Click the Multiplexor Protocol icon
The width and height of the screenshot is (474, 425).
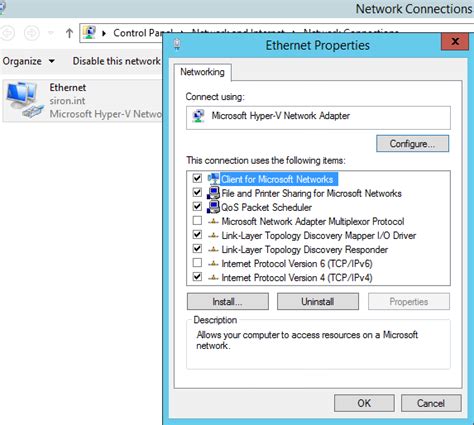[213, 221]
